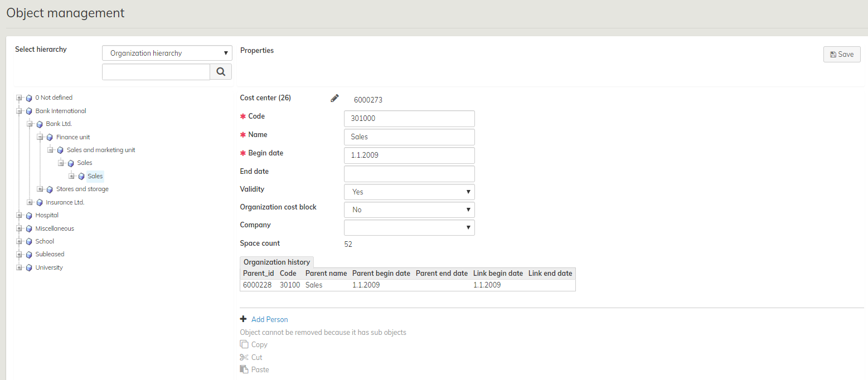Click the magnifying glass search button
The width and height of the screenshot is (868, 380).
(x=221, y=72)
